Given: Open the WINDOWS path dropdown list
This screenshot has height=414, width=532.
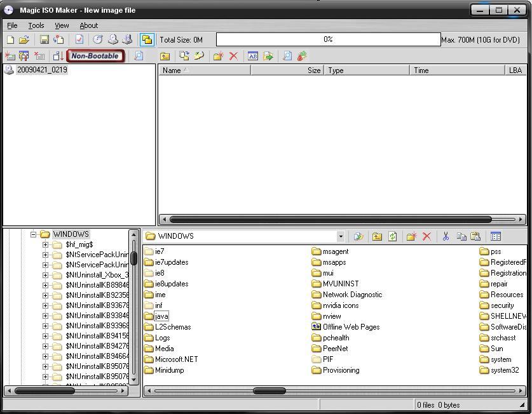Looking at the screenshot, I should [342, 236].
